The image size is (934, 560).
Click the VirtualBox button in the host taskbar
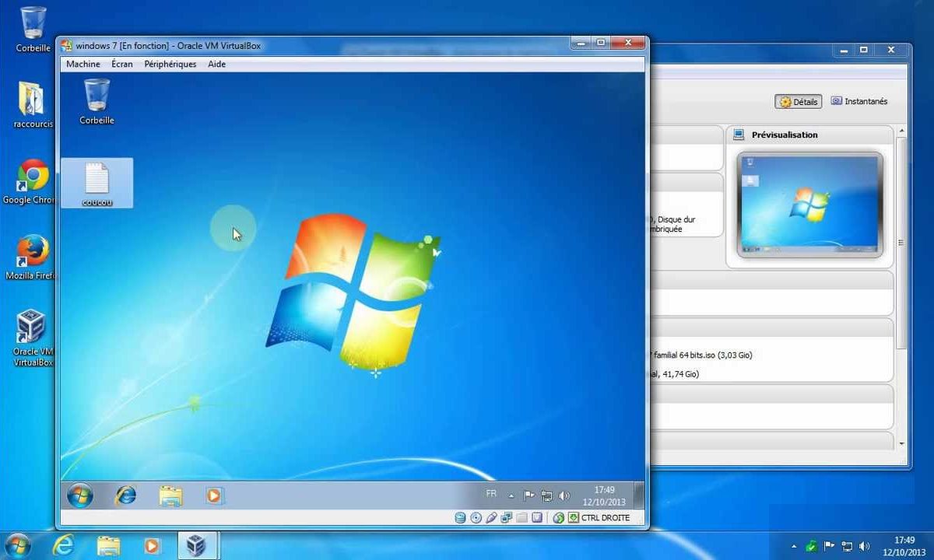(x=198, y=545)
